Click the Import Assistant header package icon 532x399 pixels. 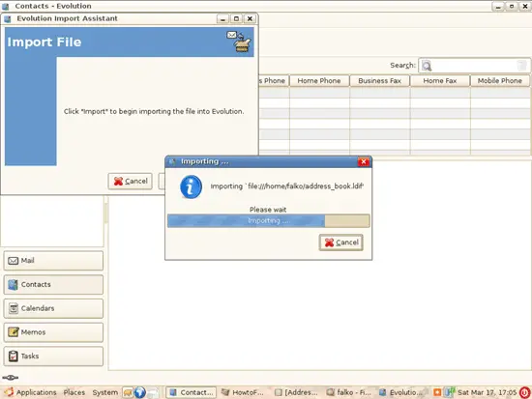point(240,42)
